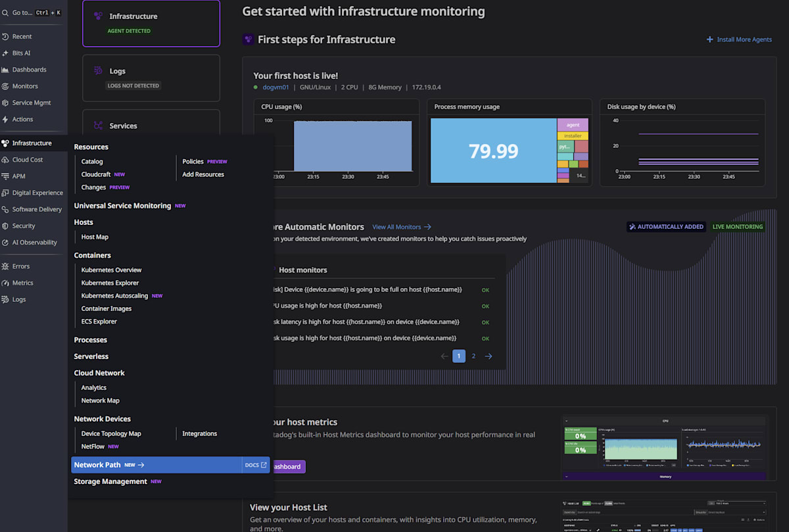This screenshot has height=532, width=789.
Task: Select the Infrastructure Agent Detected card
Action: tap(151, 23)
